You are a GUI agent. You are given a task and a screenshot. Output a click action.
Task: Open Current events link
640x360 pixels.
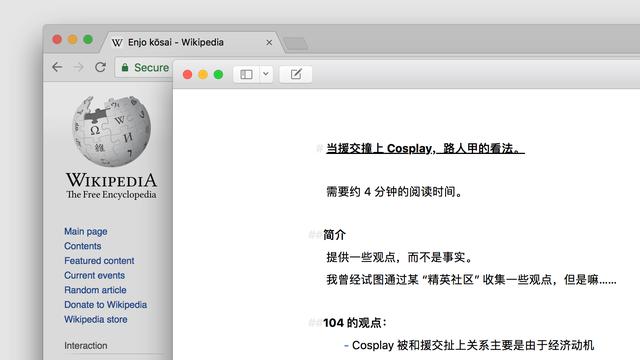(94, 275)
